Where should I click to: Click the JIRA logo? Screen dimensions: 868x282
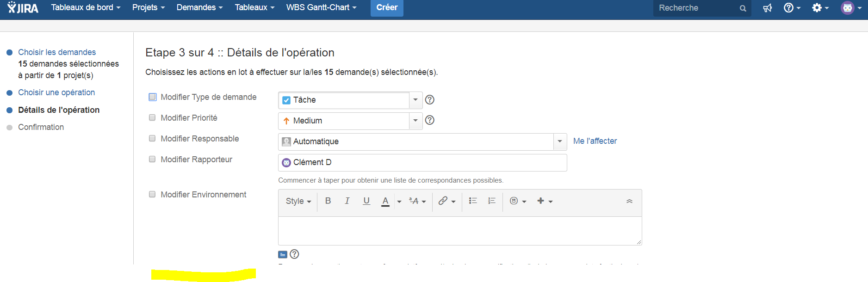point(23,7)
